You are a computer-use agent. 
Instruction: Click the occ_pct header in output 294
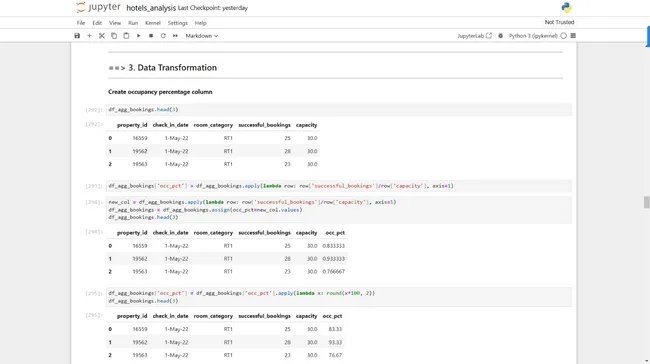[335, 233]
